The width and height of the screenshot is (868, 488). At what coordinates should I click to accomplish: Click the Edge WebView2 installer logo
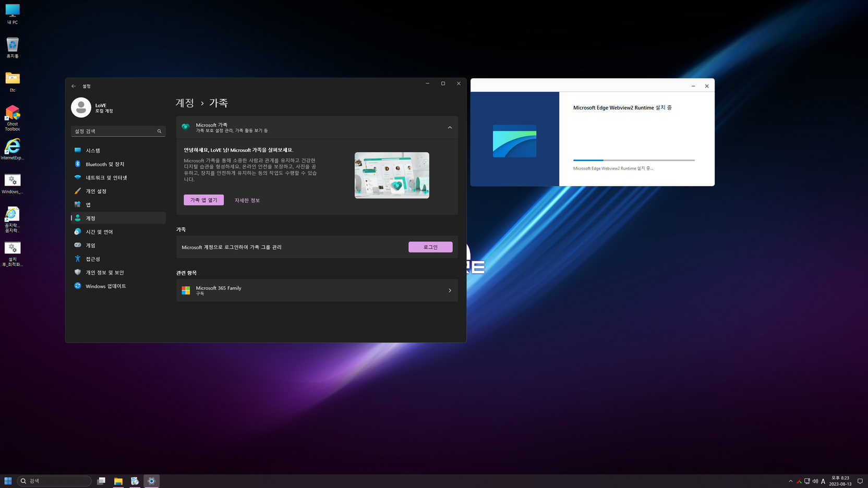click(514, 141)
